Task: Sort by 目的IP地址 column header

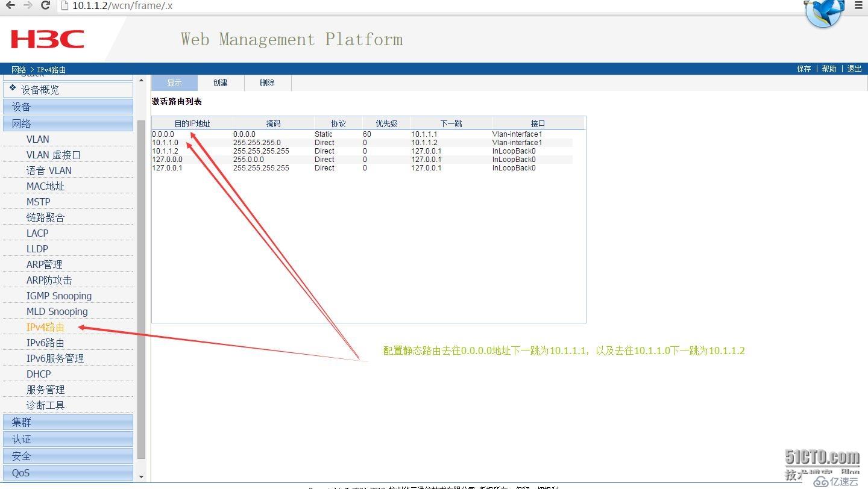Action: [x=192, y=123]
